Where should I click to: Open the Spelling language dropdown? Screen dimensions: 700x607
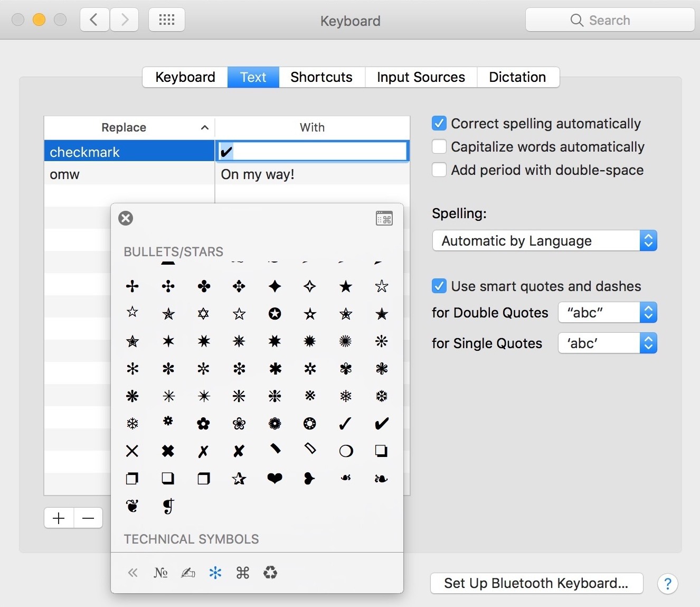click(544, 241)
